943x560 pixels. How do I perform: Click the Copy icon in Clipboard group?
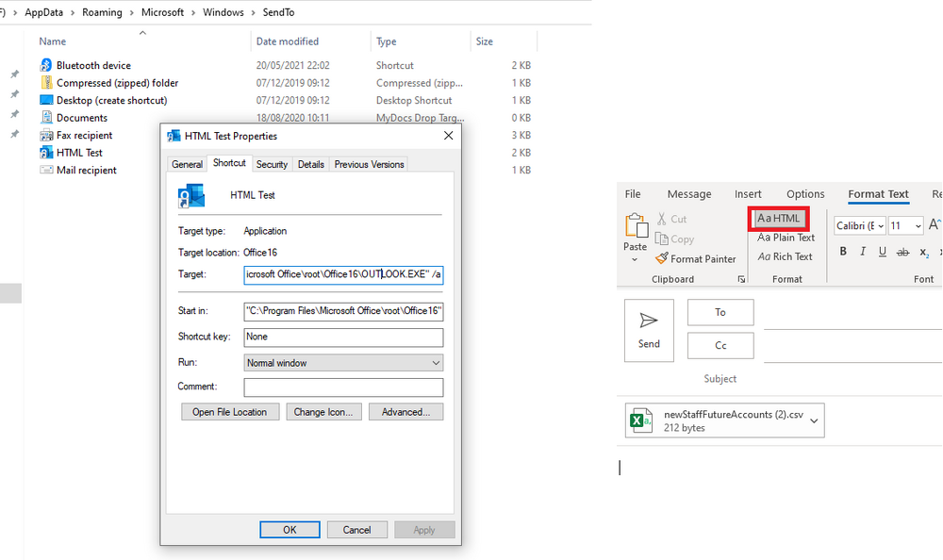tap(662, 239)
